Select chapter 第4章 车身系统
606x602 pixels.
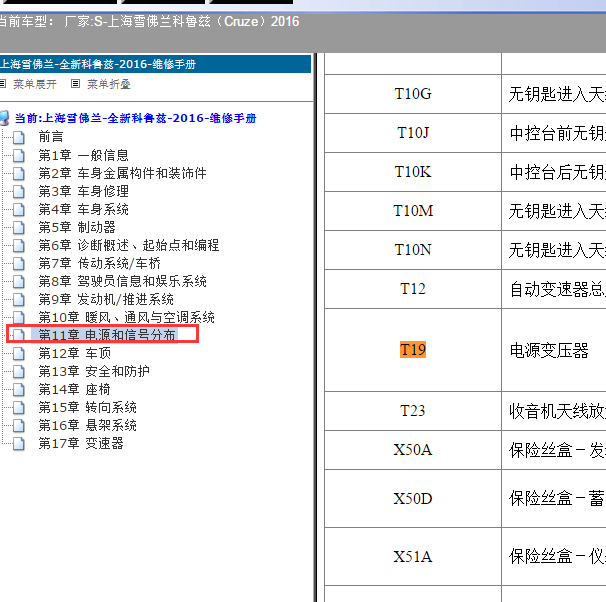click(x=83, y=209)
